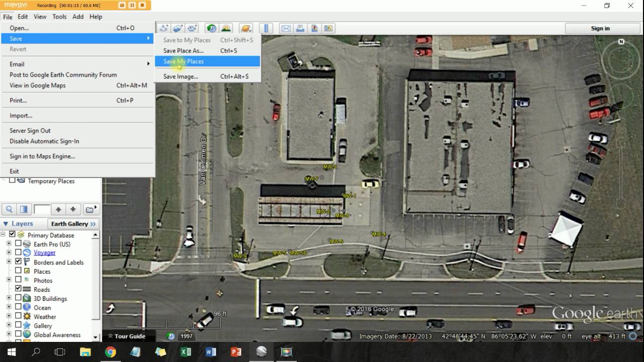Expand the Weather tree node
This screenshot has height=362, width=644.
pos(9,316)
